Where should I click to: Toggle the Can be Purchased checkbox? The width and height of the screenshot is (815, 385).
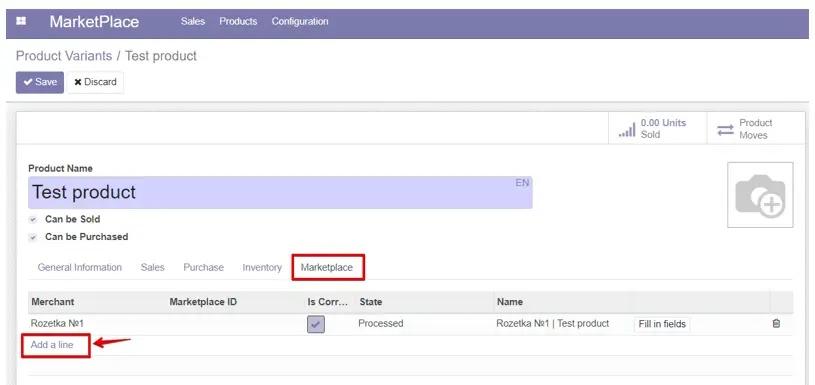coord(33,237)
